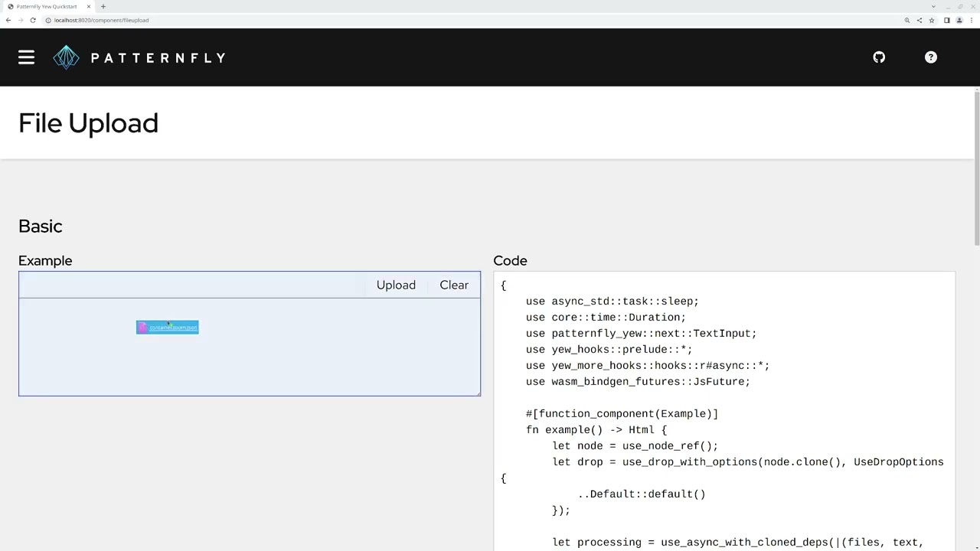Click the page vertical scrollbar thumb

coord(977,167)
